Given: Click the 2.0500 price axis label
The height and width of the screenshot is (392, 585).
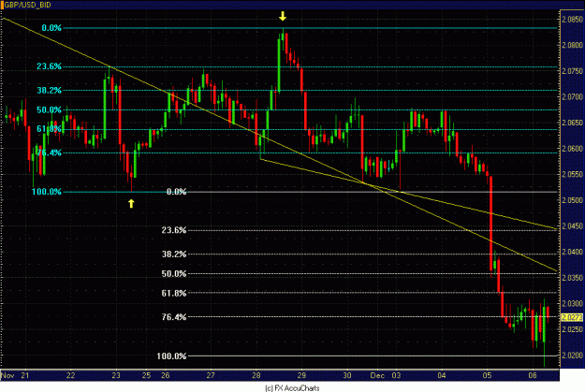Looking at the screenshot, I should [x=572, y=200].
